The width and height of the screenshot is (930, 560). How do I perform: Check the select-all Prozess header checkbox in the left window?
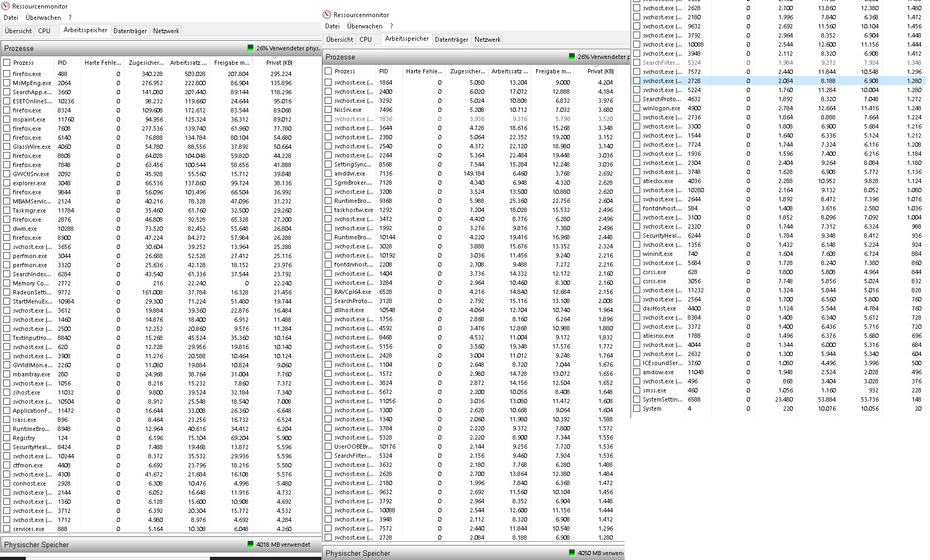click(x=7, y=63)
